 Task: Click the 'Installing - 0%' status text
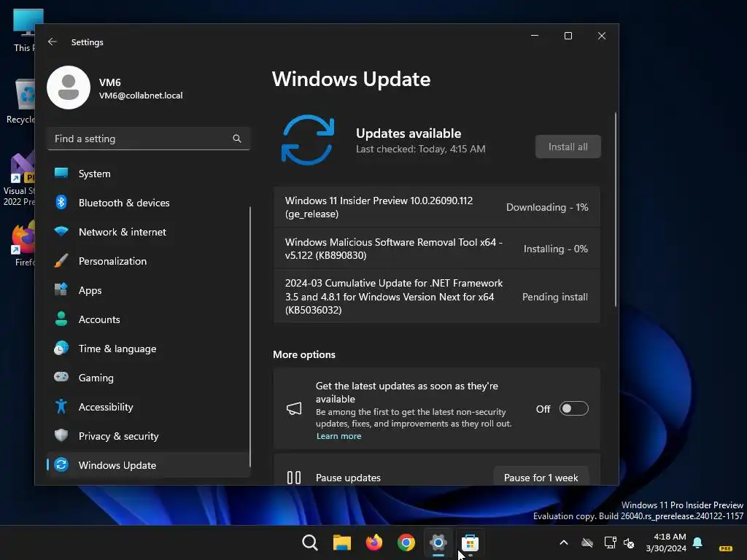pyautogui.click(x=555, y=249)
